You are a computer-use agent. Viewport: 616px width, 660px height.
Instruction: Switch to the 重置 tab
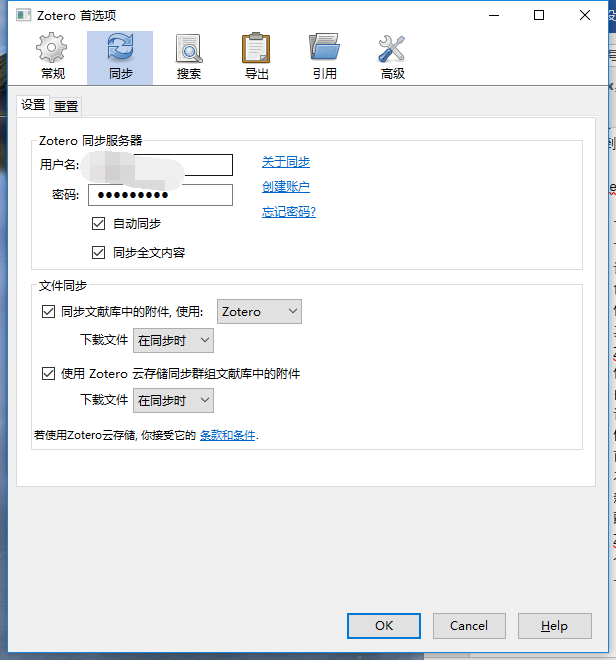coord(66,106)
